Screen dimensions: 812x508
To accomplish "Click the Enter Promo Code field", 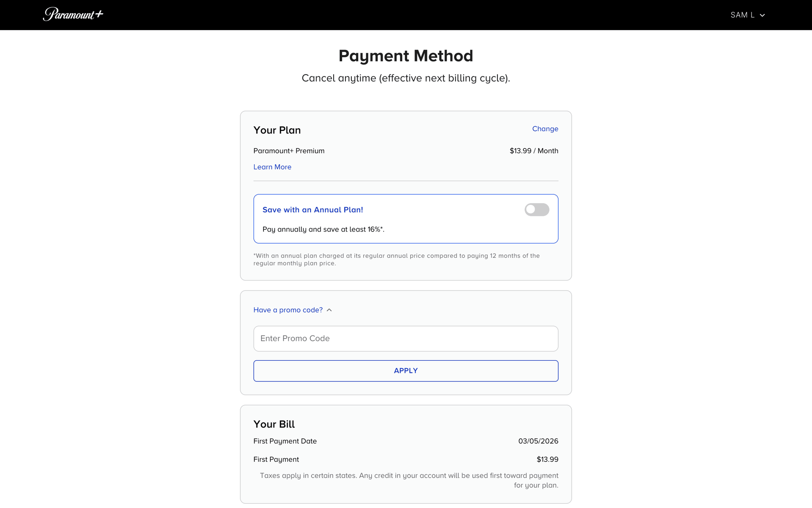I will [x=406, y=339].
